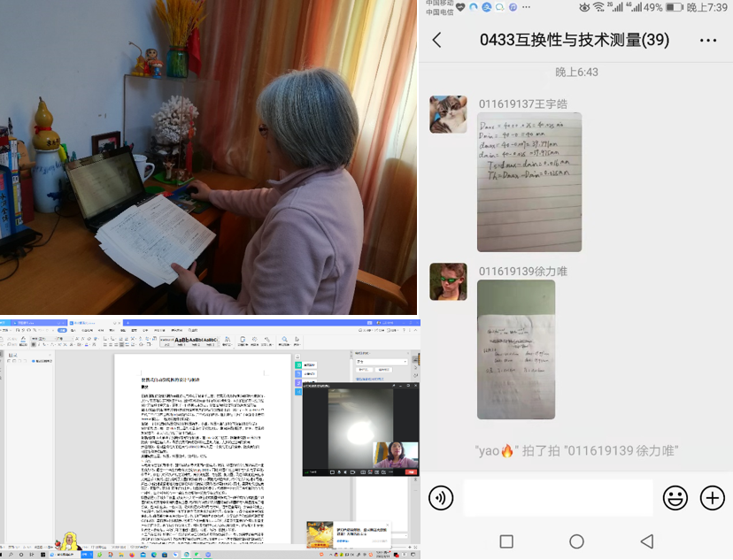
Task: Select the large AaBb heading style preview
Action: pyautogui.click(x=183, y=340)
